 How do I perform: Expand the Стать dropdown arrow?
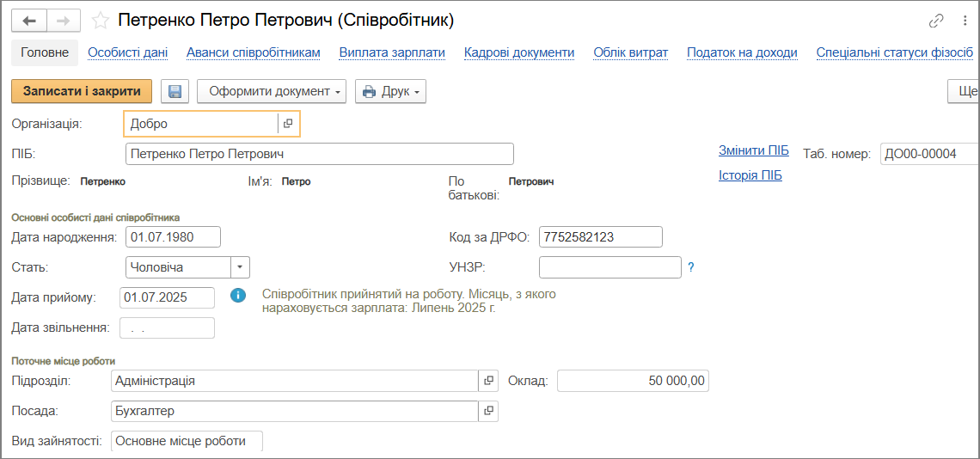coord(240,267)
